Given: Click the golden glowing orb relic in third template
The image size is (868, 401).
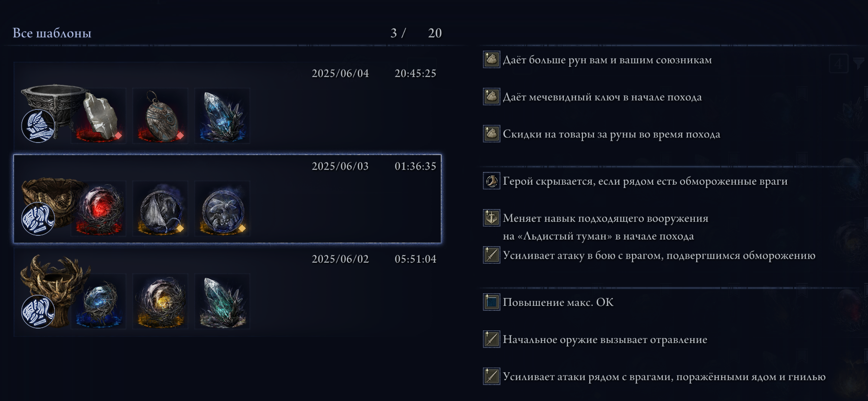Looking at the screenshot, I should tap(160, 301).
